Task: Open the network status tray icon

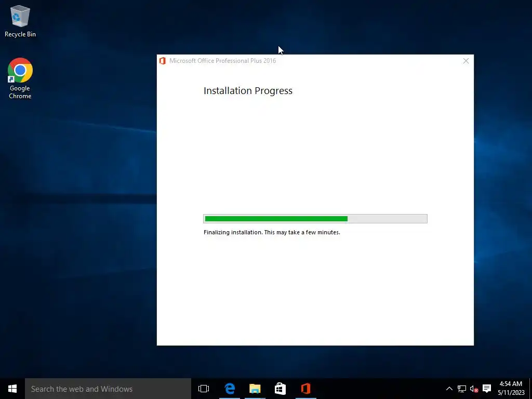Action: [462, 389]
